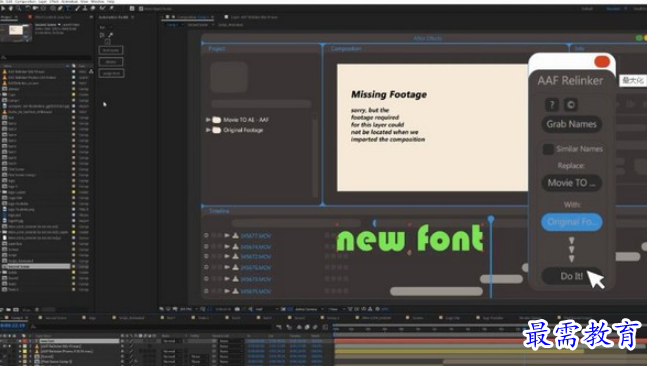Expand the Movie TO AE - AAF folder
Image resolution: width=647 pixels, height=366 pixels.
[x=208, y=120]
